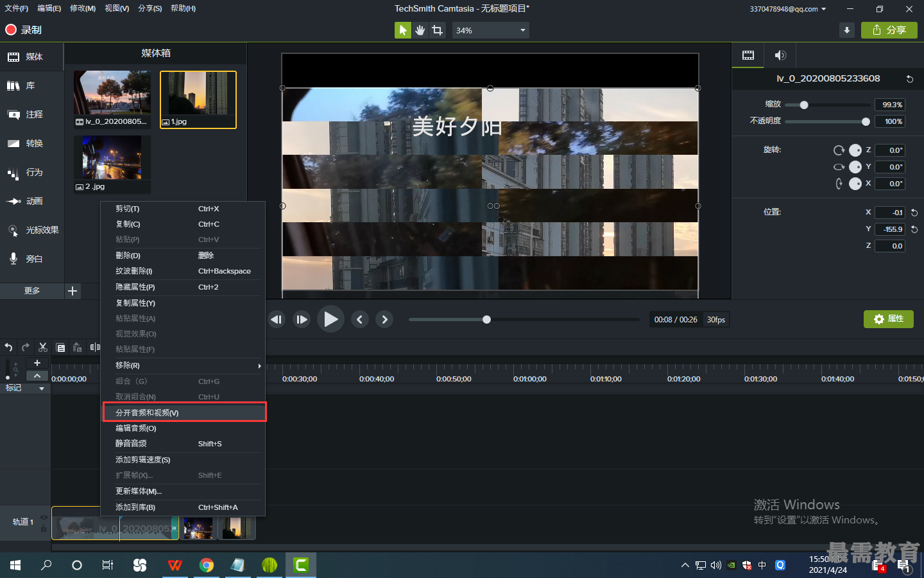Switch to the audio properties tab
This screenshot has height=578, width=924.
(780, 55)
